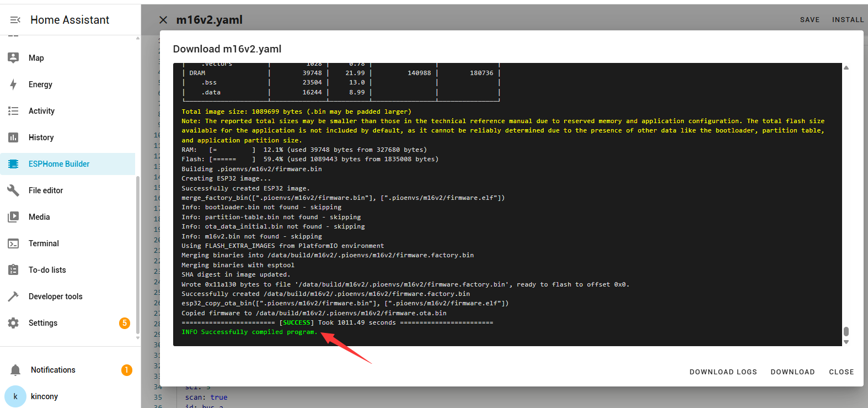Click the To-do lists clipboard icon

pos(14,270)
